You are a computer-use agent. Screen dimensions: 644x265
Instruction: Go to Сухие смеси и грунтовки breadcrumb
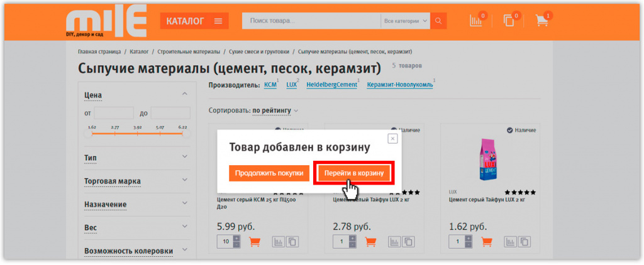pos(259,51)
